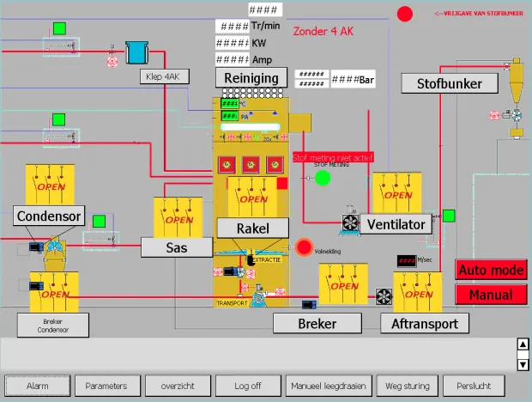Click the OPEN breaker above Aftransport
The image size is (532, 402).
coord(418,292)
